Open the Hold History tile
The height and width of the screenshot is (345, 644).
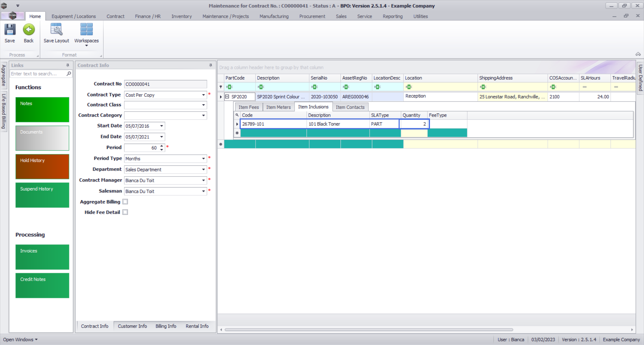click(42, 166)
